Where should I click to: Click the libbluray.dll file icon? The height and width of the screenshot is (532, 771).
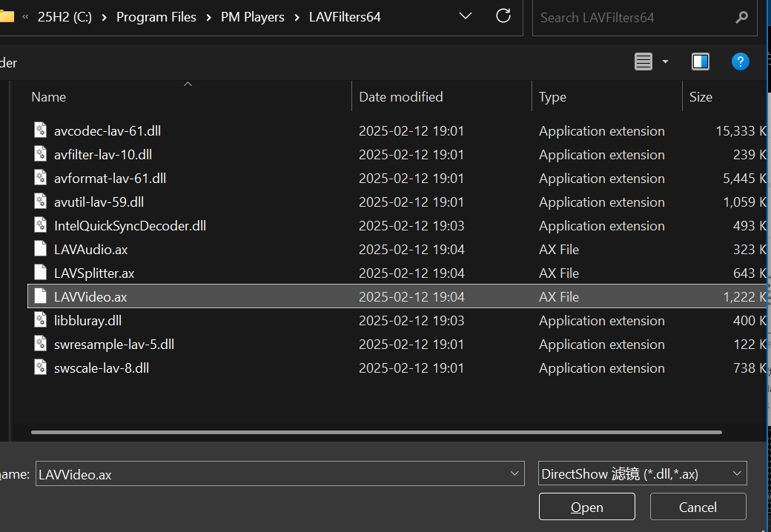(x=40, y=320)
